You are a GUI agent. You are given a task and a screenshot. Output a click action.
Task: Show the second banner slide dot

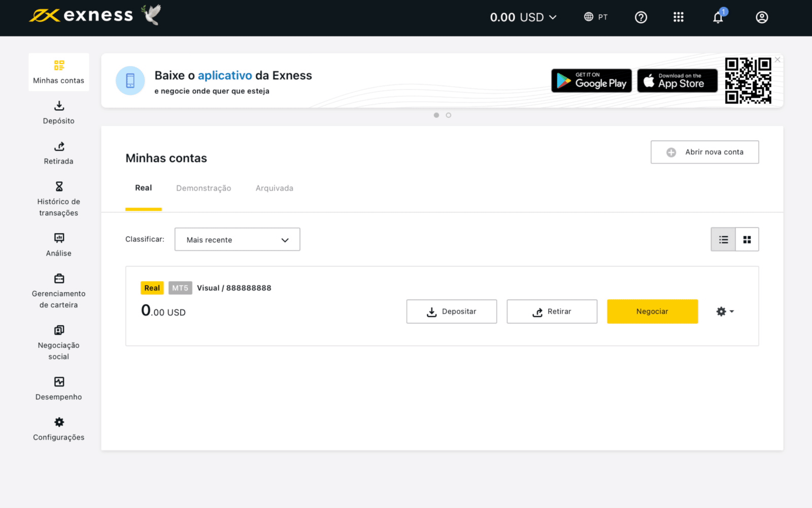(x=449, y=115)
